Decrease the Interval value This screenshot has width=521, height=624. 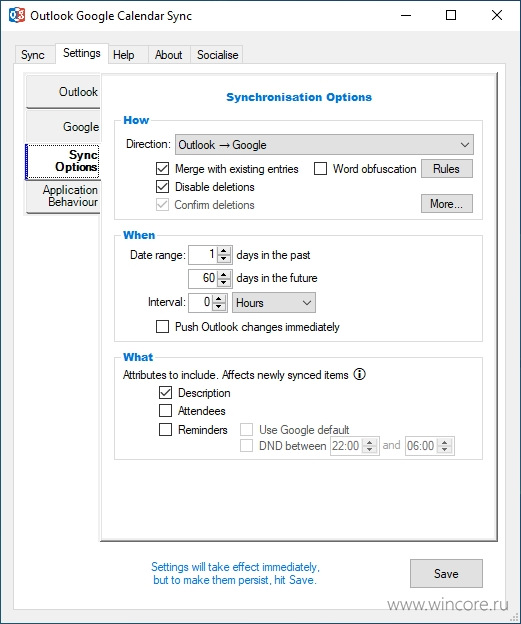pyautogui.click(x=219, y=306)
